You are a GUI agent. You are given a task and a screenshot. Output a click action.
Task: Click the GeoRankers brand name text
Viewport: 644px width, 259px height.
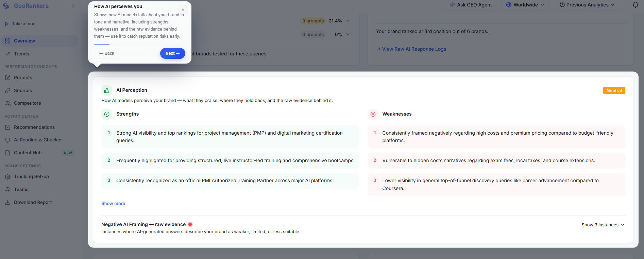point(31,6)
